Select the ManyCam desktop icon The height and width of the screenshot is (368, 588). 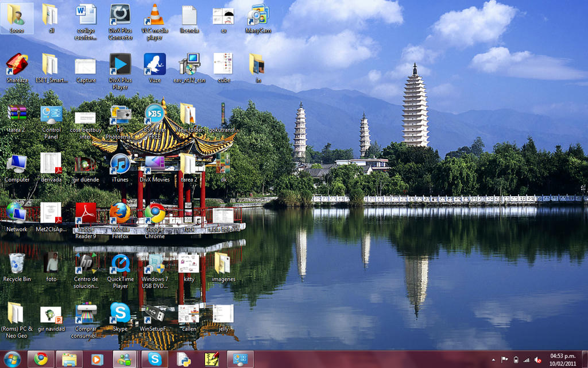pyautogui.click(x=258, y=16)
